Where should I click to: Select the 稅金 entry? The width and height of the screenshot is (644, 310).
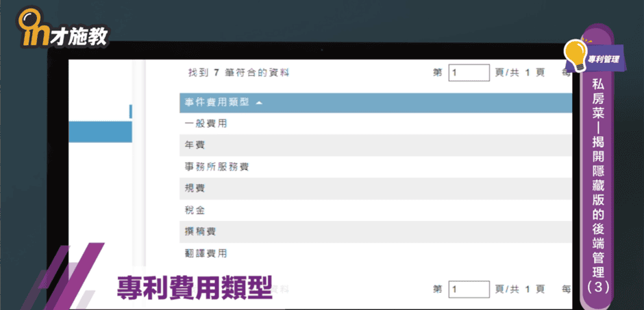195,210
